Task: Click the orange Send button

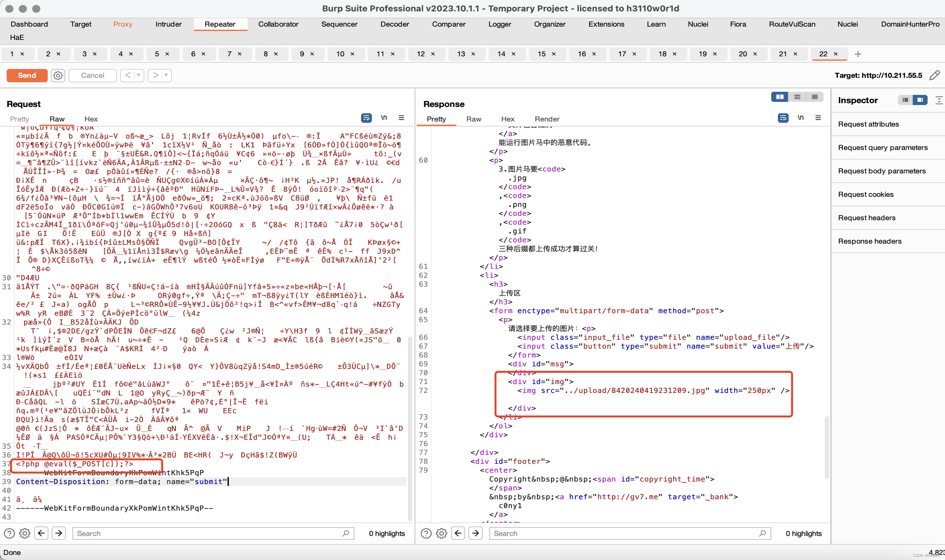Action: [27, 76]
